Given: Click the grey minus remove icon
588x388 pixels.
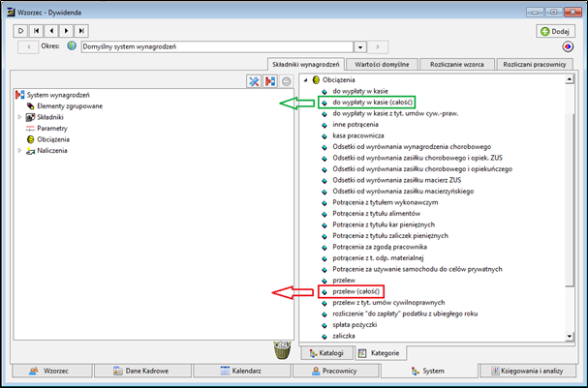Looking at the screenshot, I should [286, 81].
